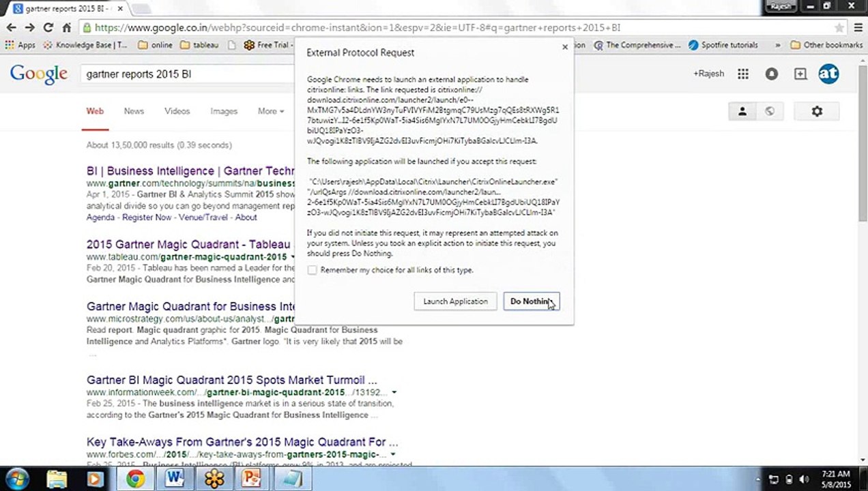The width and height of the screenshot is (868, 491).
Task: Open the Knowledge Base bookmark
Action: tap(85, 45)
